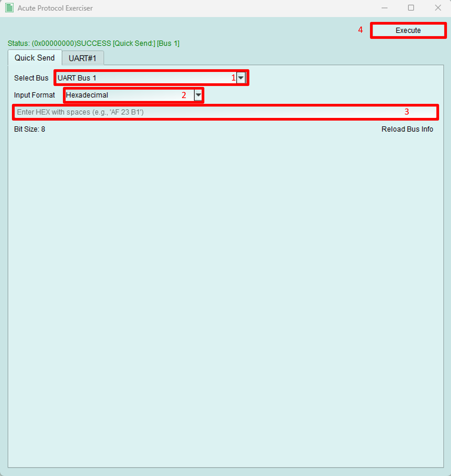Screen dimensions: 451x476
Task: Click the Hexadecimal format value
Action: point(87,95)
